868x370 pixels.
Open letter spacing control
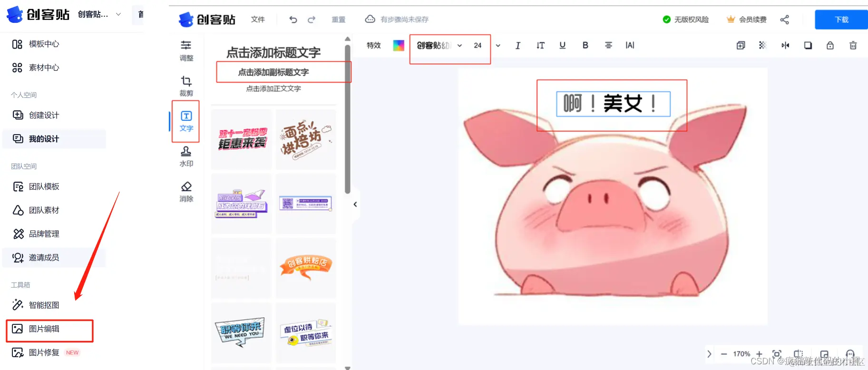(630, 45)
